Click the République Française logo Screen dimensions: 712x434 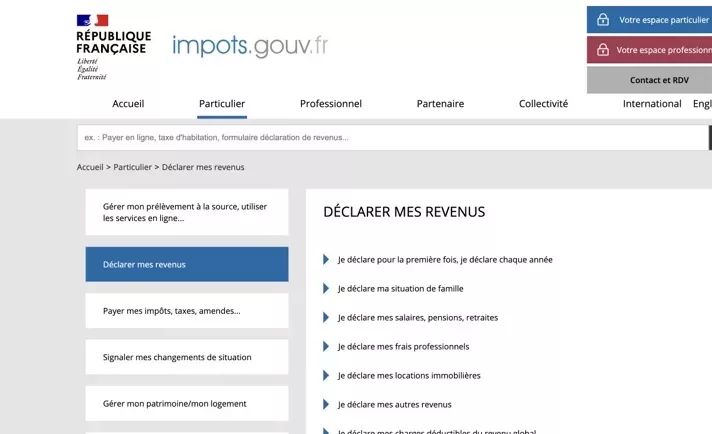pos(112,46)
